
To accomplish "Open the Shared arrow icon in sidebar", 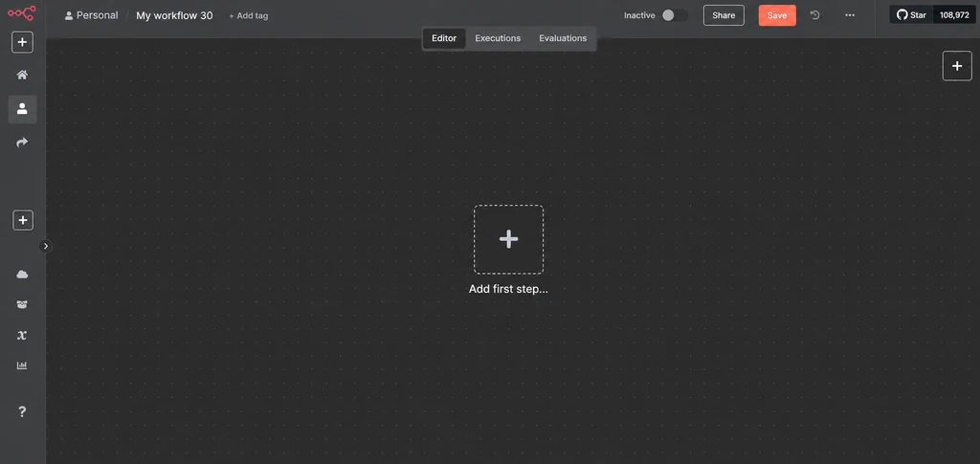I will 22,143.
